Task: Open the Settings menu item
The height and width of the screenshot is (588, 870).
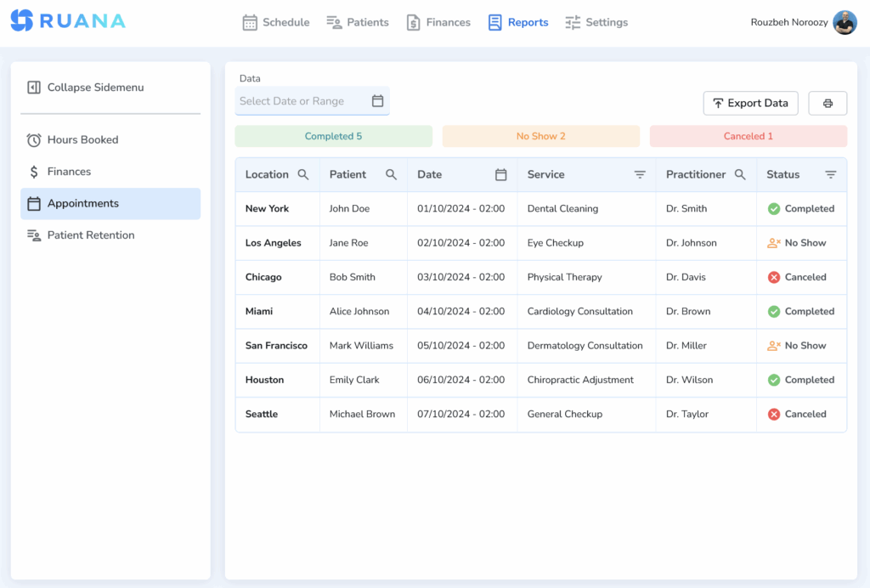Action: (596, 22)
